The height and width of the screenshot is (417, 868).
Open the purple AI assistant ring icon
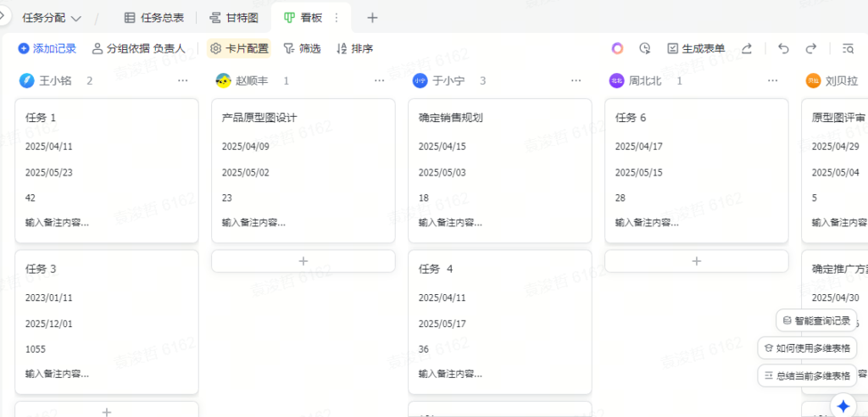618,49
